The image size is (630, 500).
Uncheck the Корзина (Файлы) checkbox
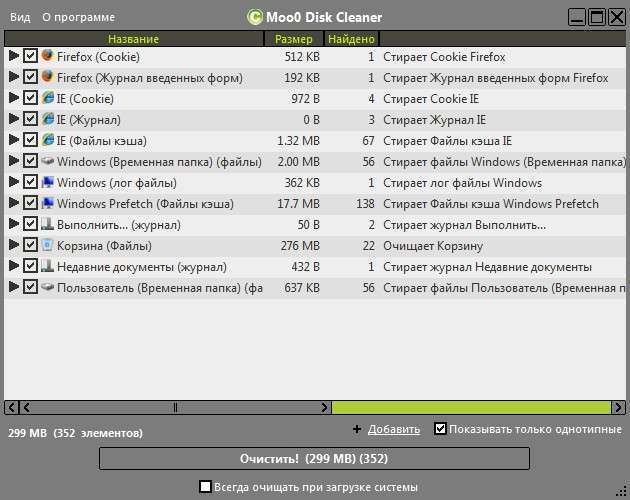pyautogui.click(x=30, y=245)
